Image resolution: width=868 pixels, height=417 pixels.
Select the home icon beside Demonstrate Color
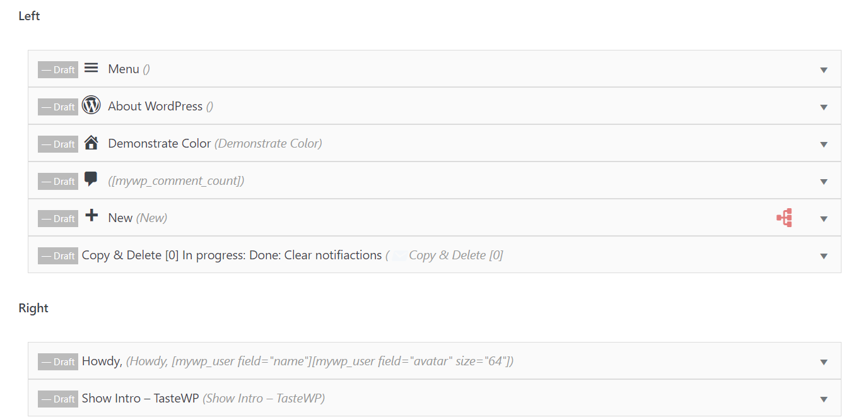(x=91, y=143)
